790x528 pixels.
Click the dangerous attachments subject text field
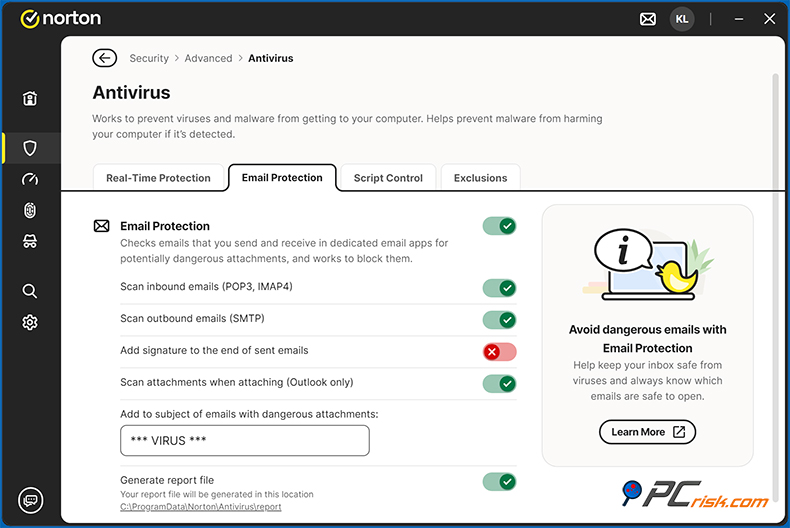tap(244, 440)
